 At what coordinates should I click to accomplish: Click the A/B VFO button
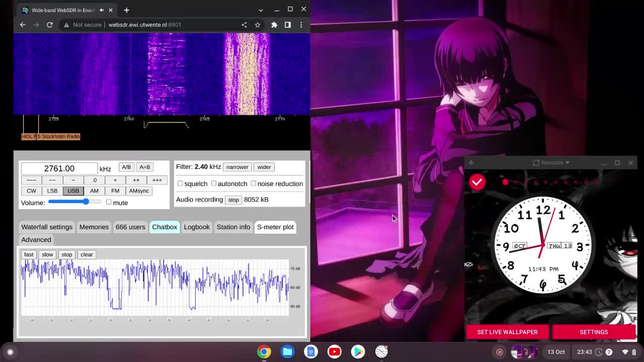pos(126,167)
